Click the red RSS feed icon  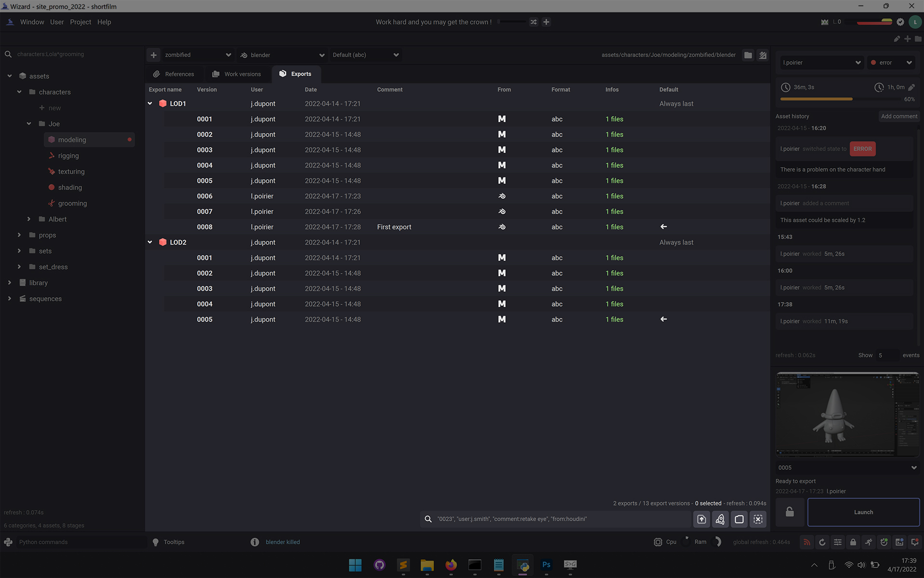[806, 542]
